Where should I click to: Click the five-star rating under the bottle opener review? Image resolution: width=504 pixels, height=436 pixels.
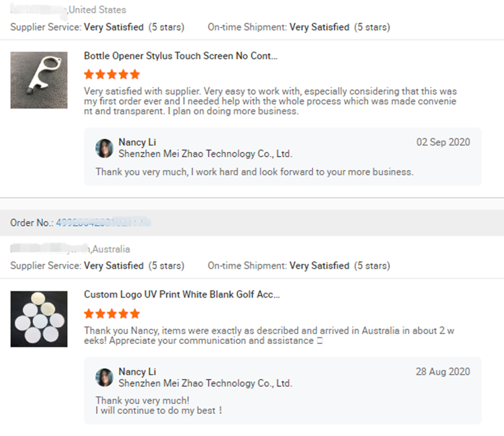(112, 75)
